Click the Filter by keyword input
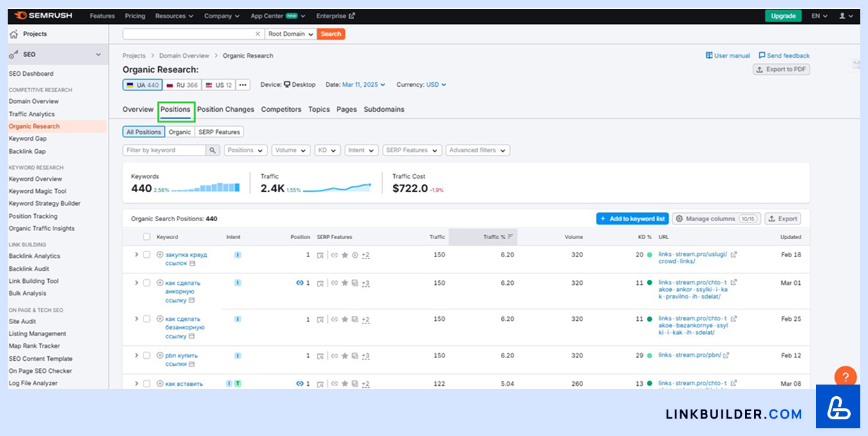868x436 pixels. [165, 150]
